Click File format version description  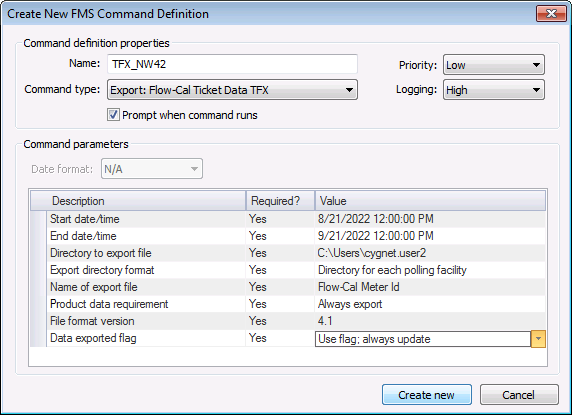pos(92,321)
